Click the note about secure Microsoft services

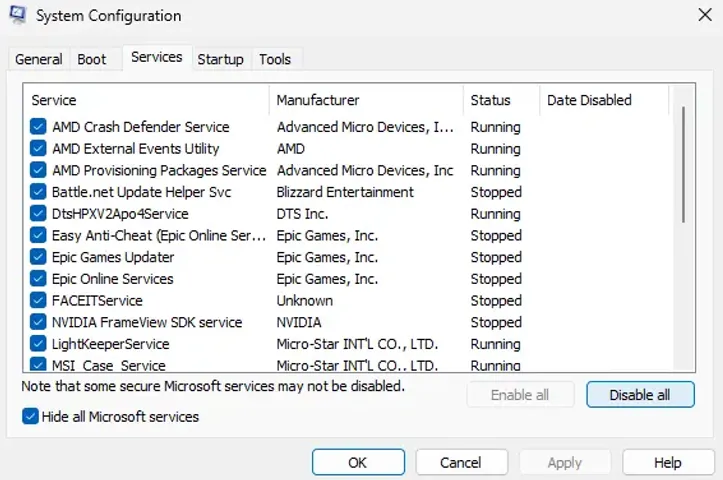click(213, 385)
